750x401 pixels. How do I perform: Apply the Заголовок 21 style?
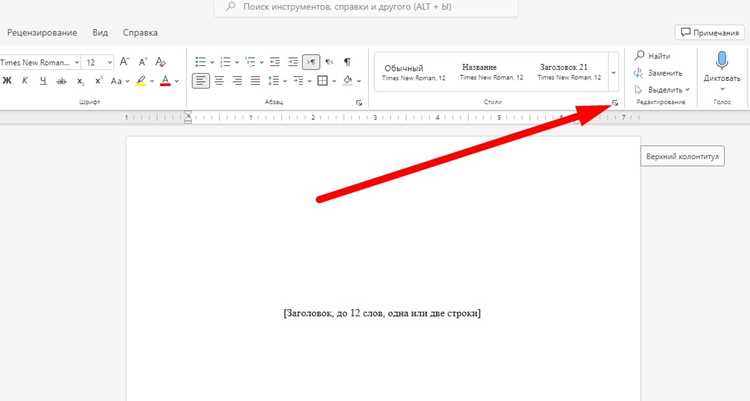(569, 72)
